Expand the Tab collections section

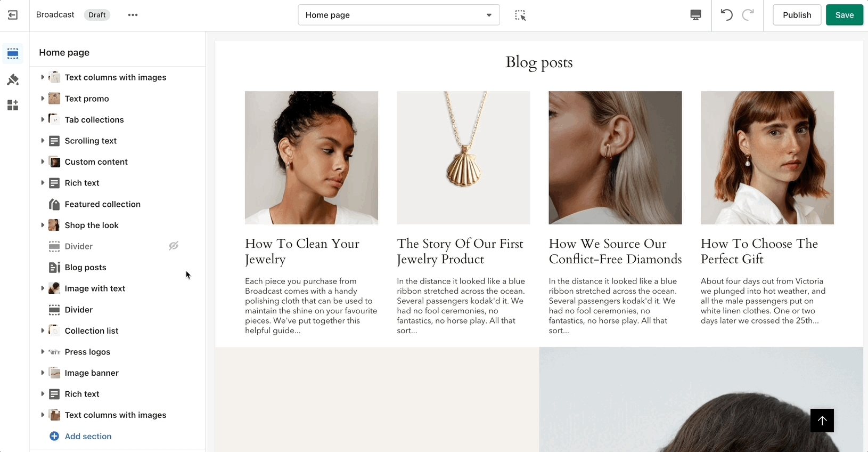pos(43,119)
